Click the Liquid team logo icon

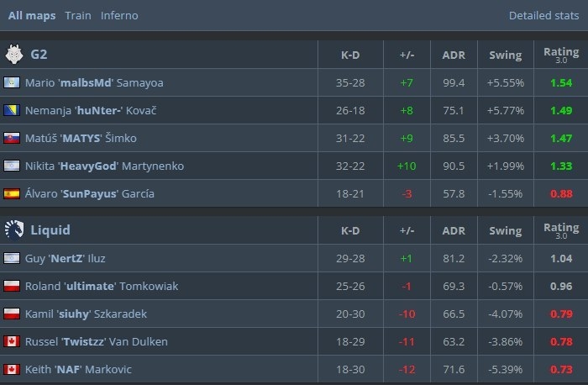click(13, 229)
